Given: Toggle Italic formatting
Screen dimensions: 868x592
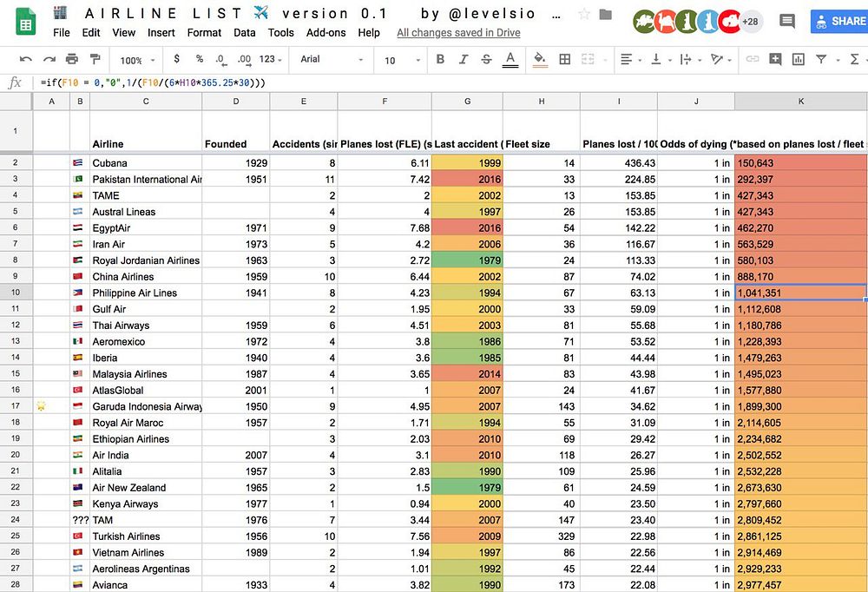Looking at the screenshot, I should point(464,59).
